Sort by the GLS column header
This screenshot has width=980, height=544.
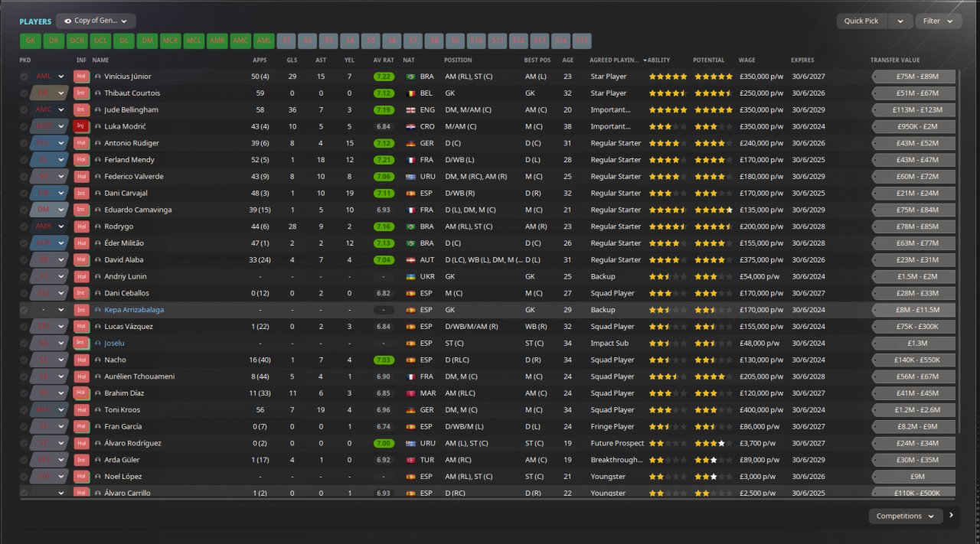tap(292, 60)
